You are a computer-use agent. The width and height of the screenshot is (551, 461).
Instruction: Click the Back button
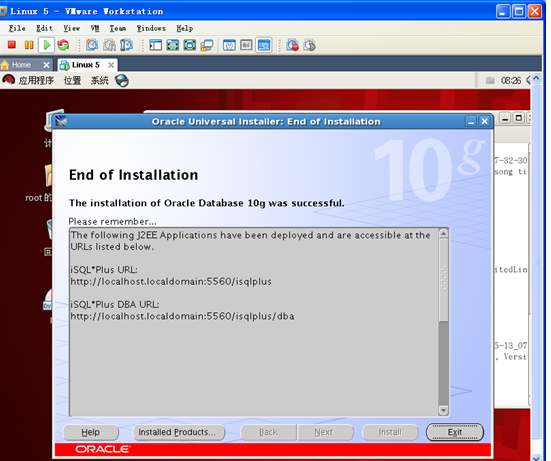click(268, 432)
